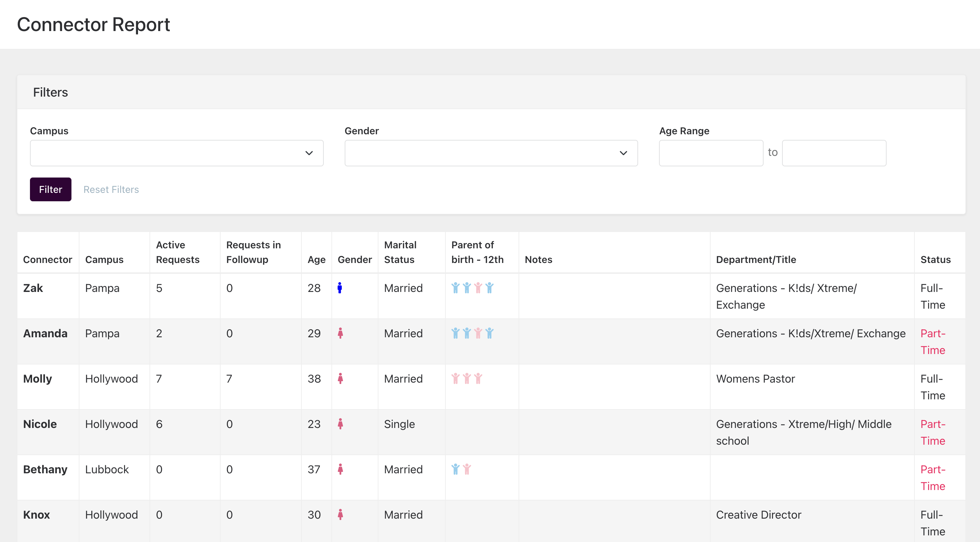Click the first blue child icon in Amanda's row
This screenshot has width=980, height=542.
[x=455, y=333]
